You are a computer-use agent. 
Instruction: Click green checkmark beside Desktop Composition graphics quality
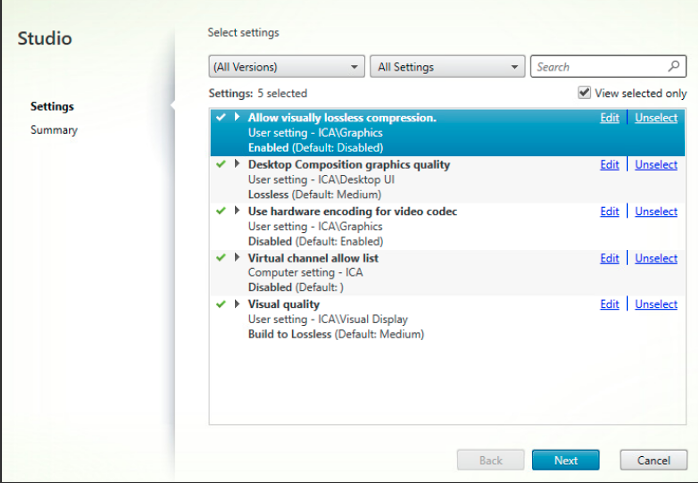click(x=220, y=164)
